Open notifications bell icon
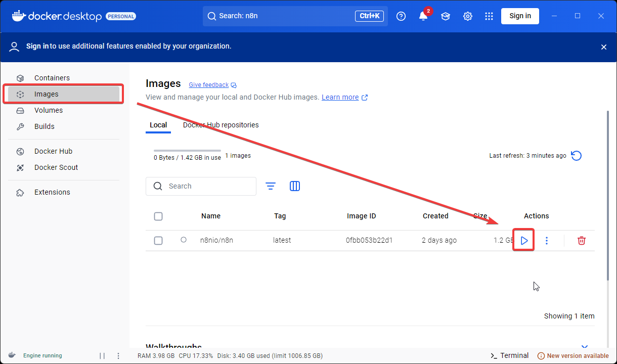This screenshot has width=617, height=364. pyautogui.click(x=423, y=16)
